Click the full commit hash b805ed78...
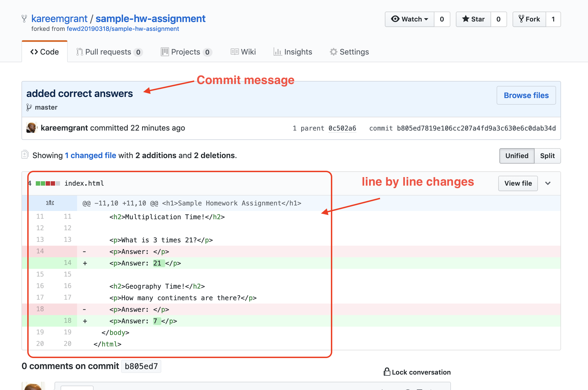Viewport: 588px width, 390px height. (x=476, y=128)
